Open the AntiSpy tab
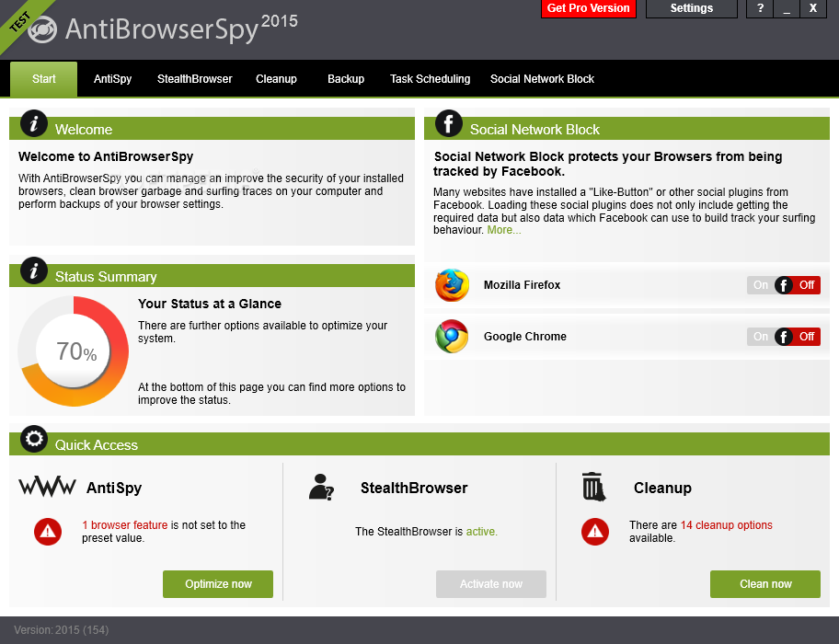This screenshot has height=644, width=839. [x=112, y=79]
